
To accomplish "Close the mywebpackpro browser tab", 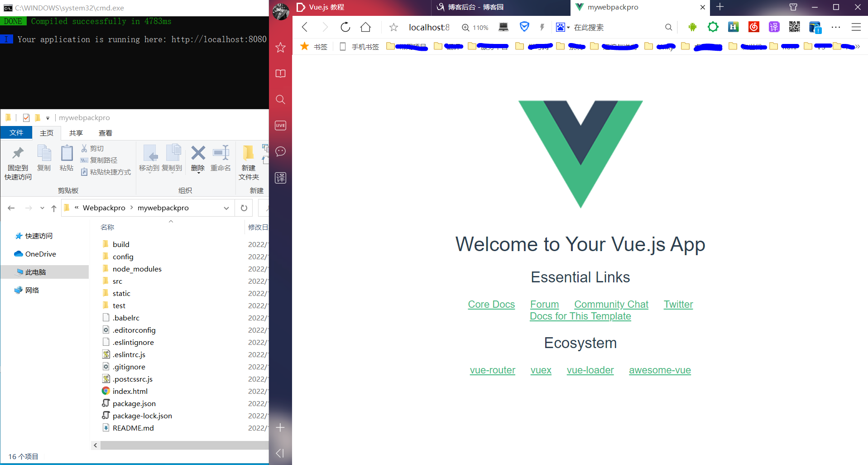I will coord(703,7).
